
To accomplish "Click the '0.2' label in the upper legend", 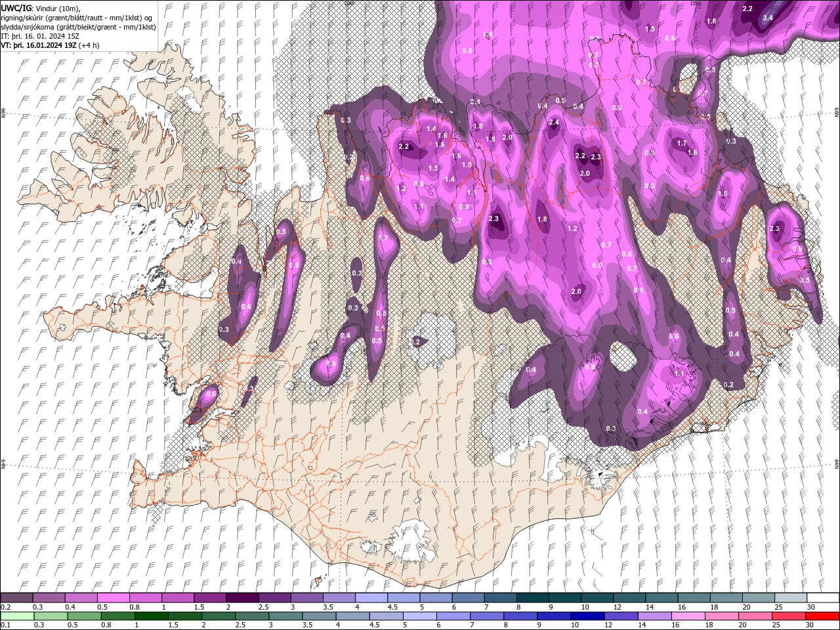I will (x=6, y=607).
